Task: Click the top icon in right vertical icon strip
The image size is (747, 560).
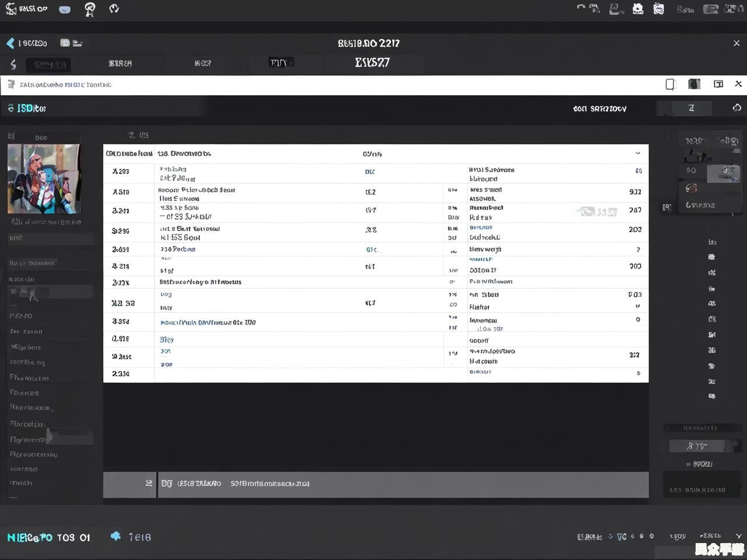Action: (x=712, y=242)
